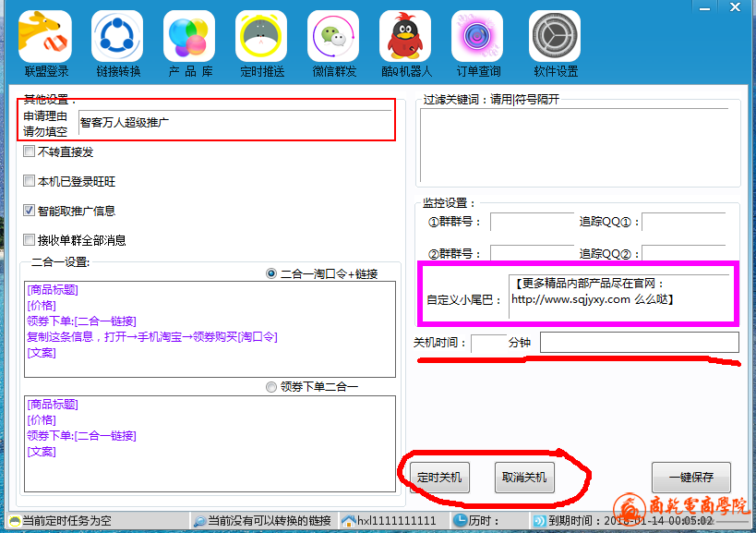Click the magnifier icon beside 当前没有可以转换的链接
Image resolution: width=756 pixels, height=533 pixels.
tap(199, 521)
